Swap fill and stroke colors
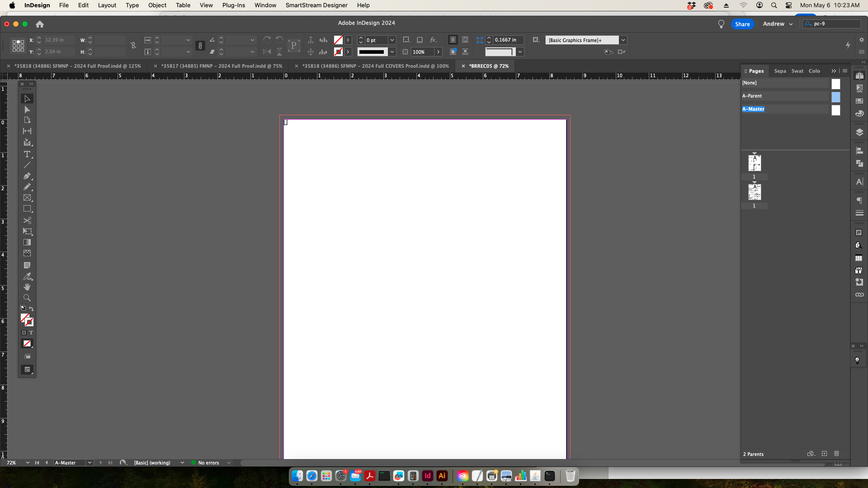 [x=31, y=309]
